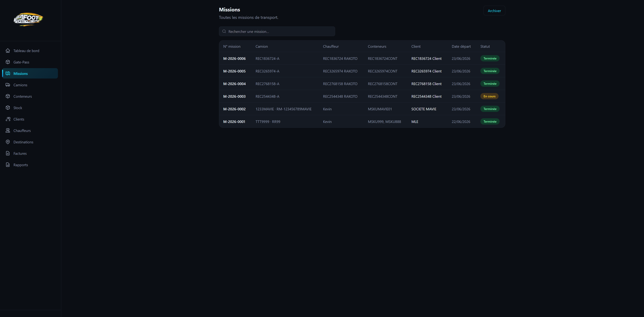644x317 pixels.
Task: Click Terminée badge of M-2026-0006
Action: pyautogui.click(x=490, y=58)
